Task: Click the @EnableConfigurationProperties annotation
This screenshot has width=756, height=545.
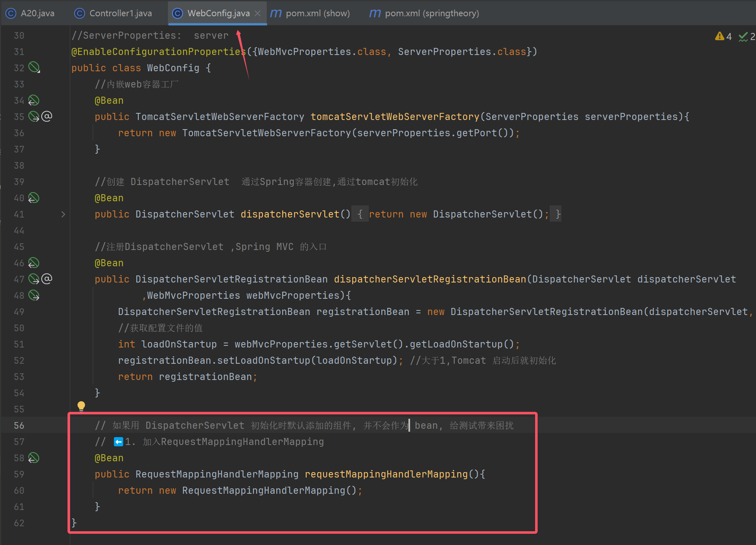Action: coord(159,52)
